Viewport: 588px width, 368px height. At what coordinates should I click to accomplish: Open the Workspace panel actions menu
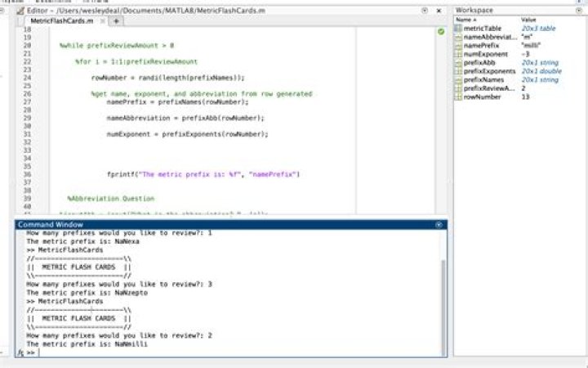click(x=579, y=11)
